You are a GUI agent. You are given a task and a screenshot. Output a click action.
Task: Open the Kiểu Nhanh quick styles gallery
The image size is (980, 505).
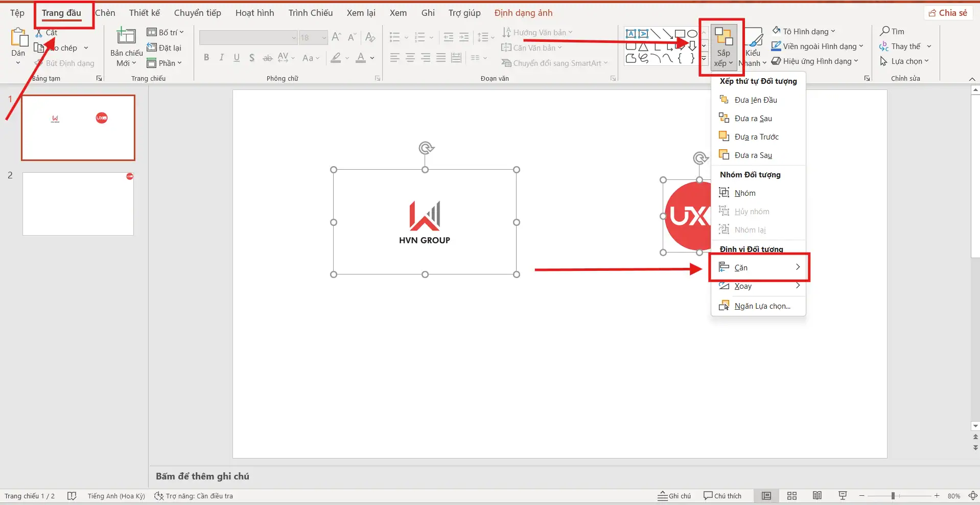tap(753, 47)
